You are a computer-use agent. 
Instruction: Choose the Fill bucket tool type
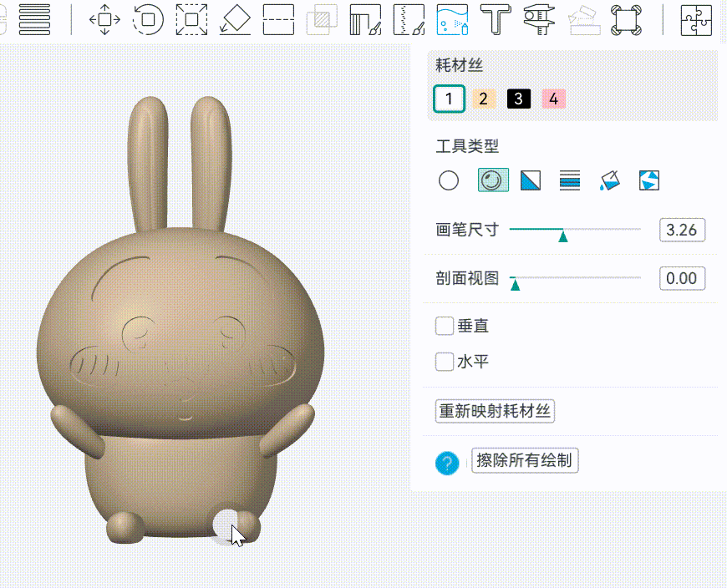[610, 180]
